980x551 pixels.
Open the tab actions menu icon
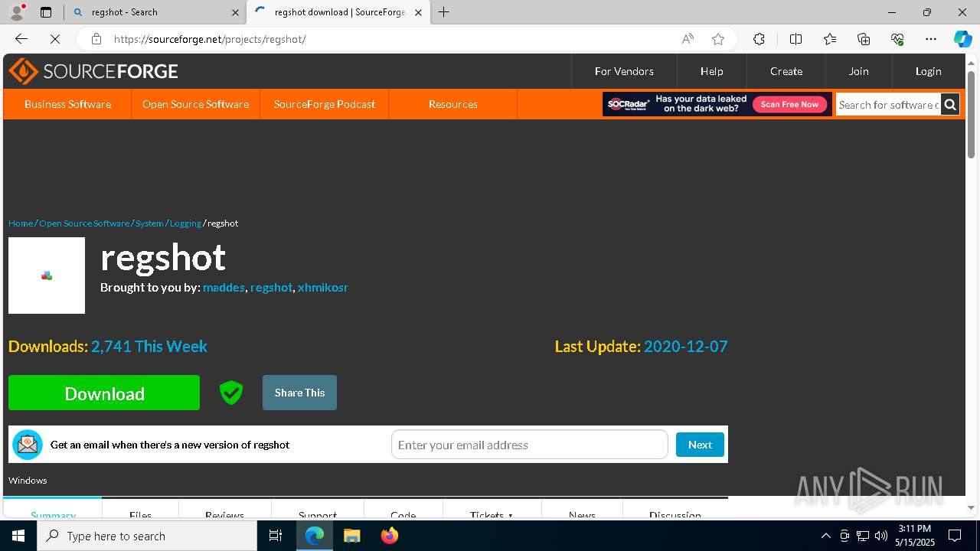[x=46, y=12]
